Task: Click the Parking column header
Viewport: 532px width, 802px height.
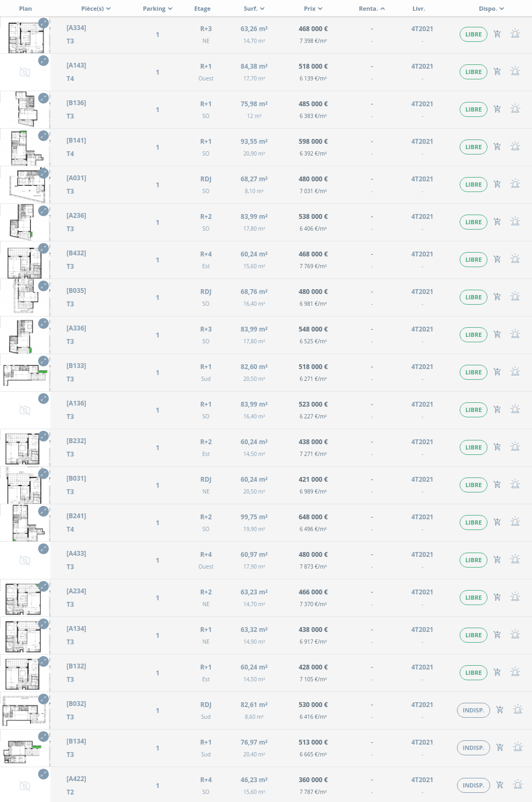Action: click(158, 9)
